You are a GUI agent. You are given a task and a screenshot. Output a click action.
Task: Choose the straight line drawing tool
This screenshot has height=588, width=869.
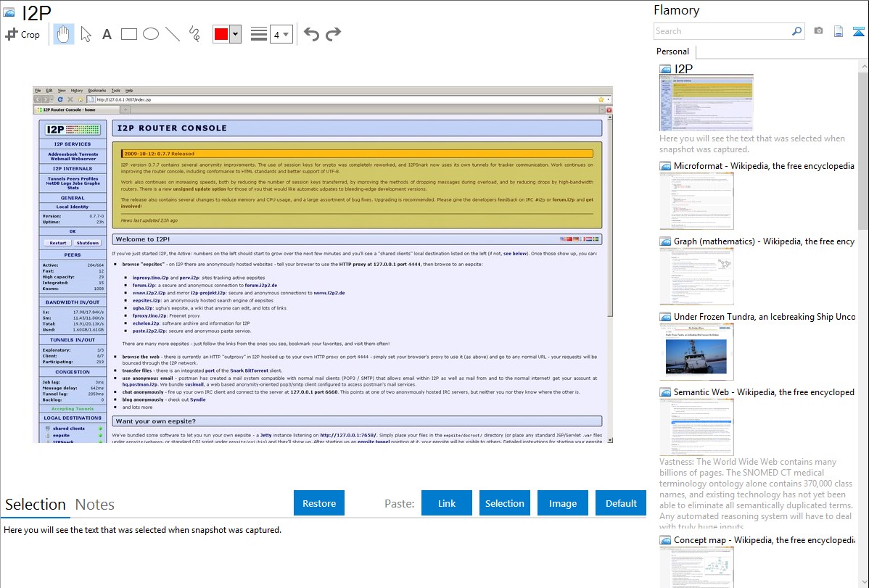pos(173,34)
